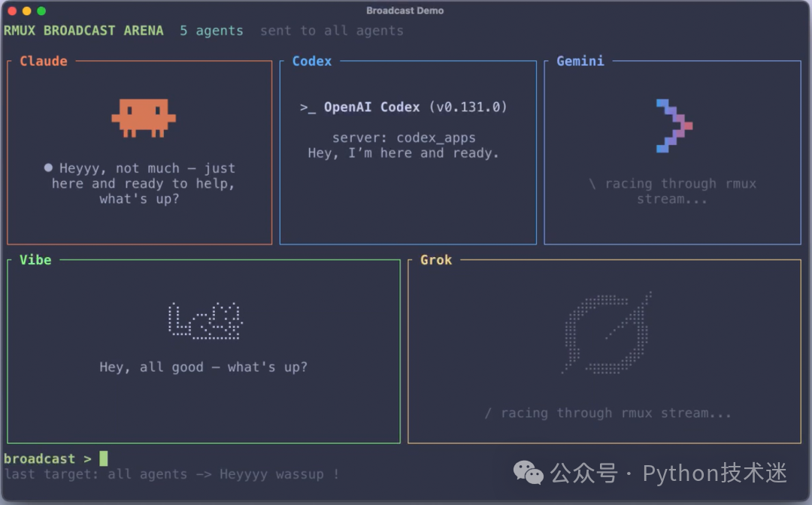Click the "sent to all agents" status
Viewport: 812px width, 505px height.
click(332, 31)
